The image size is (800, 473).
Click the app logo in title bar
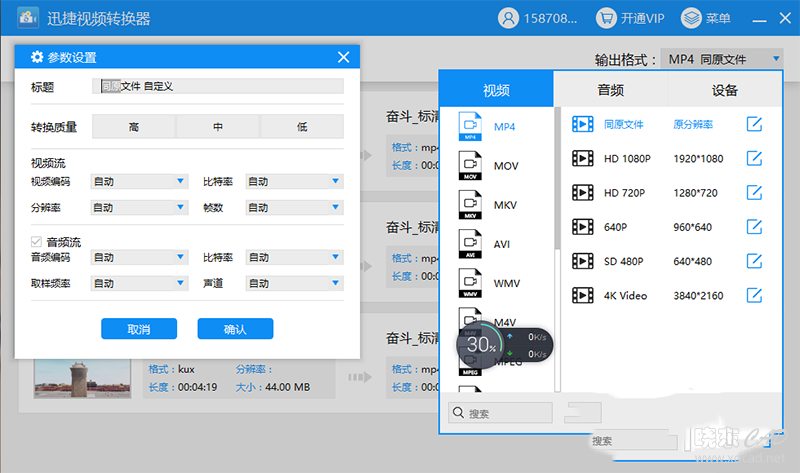click(x=28, y=18)
